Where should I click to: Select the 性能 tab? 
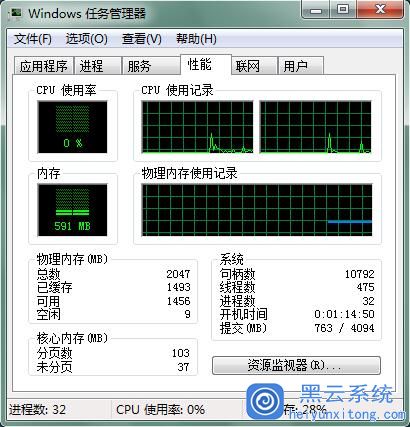point(205,64)
